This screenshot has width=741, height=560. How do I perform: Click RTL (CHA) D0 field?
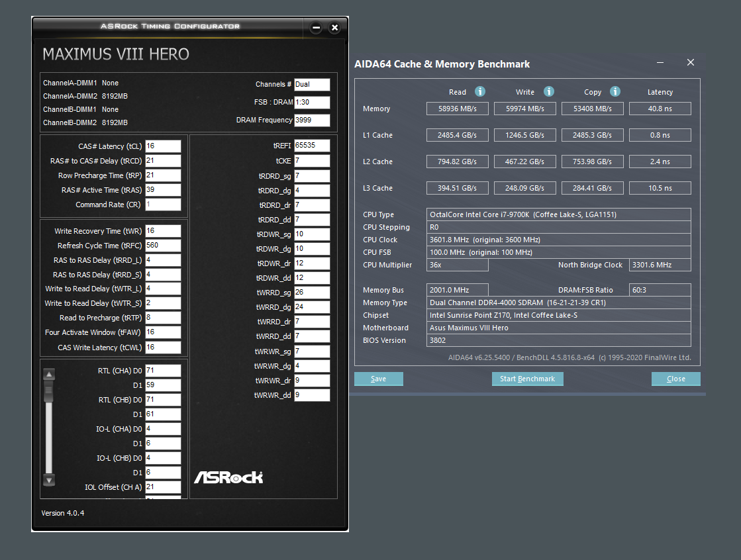(x=163, y=371)
